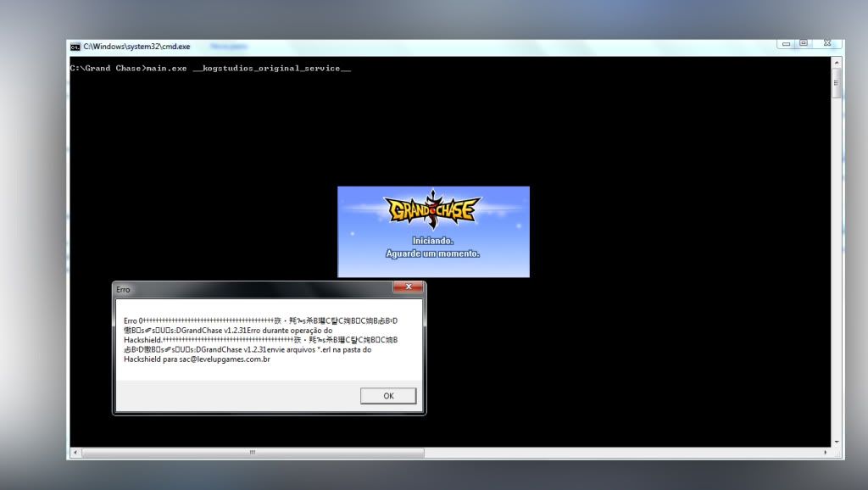Image resolution: width=868 pixels, height=490 pixels.
Task: Close the Erro dialog with the red X
Action: [x=408, y=288]
